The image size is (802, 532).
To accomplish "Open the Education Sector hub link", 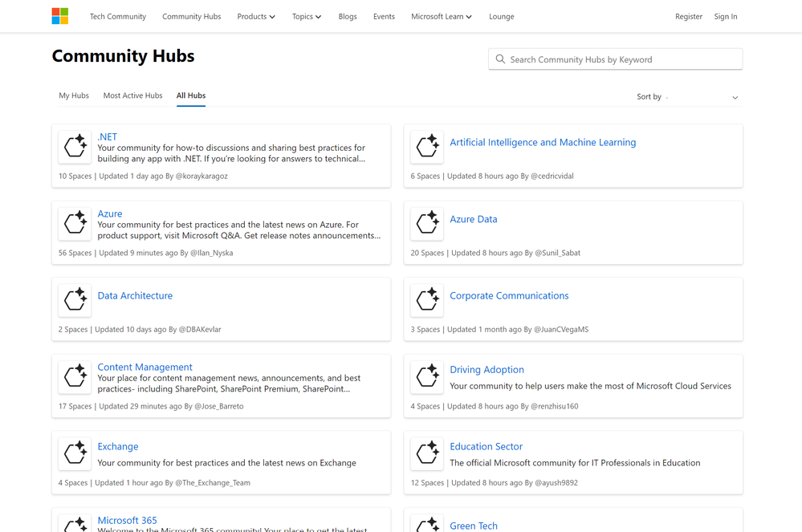I will [486, 446].
